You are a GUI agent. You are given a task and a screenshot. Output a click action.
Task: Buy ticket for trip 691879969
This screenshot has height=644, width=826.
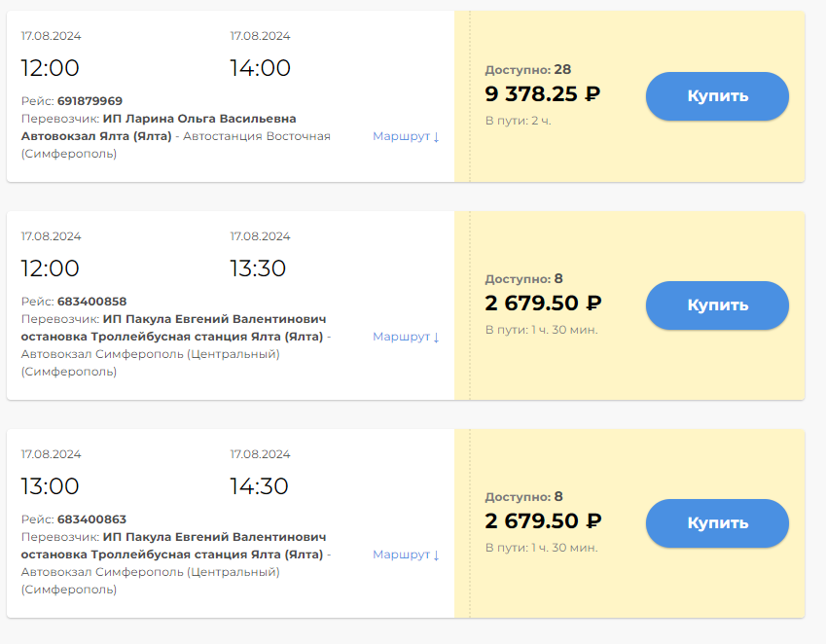pos(717,96)
